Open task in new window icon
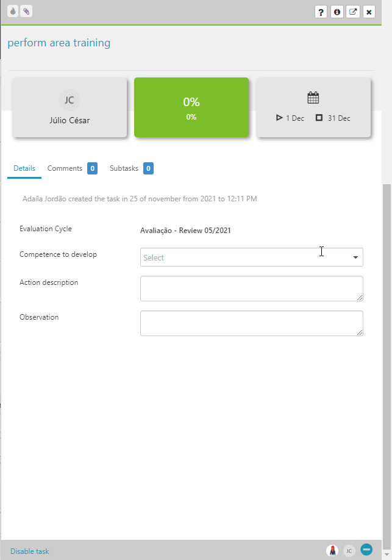 (x=353, y=12)
